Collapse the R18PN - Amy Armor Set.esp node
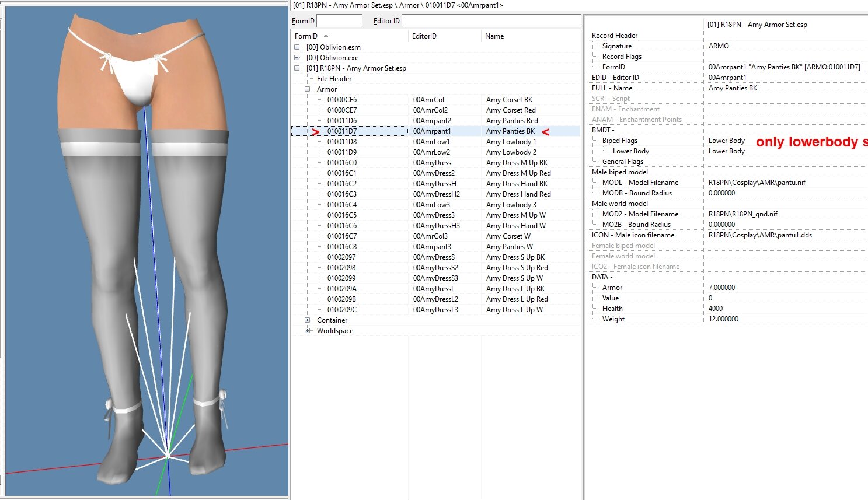Viewport: 868px width, 500px height. 297,68
